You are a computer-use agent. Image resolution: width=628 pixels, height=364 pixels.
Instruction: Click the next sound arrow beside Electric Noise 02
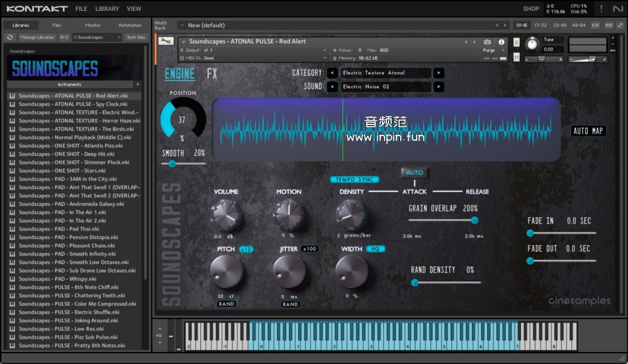(439, 87)
